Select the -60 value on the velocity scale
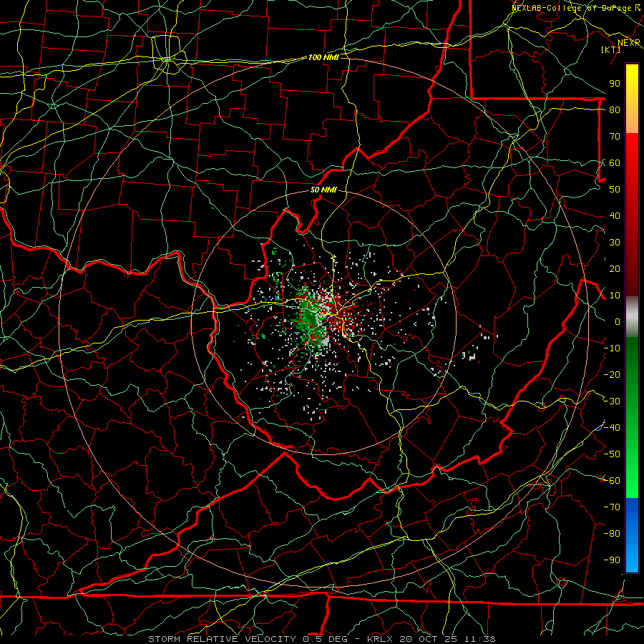The height and width of the screenshot is (644, 644). [612, 481]
